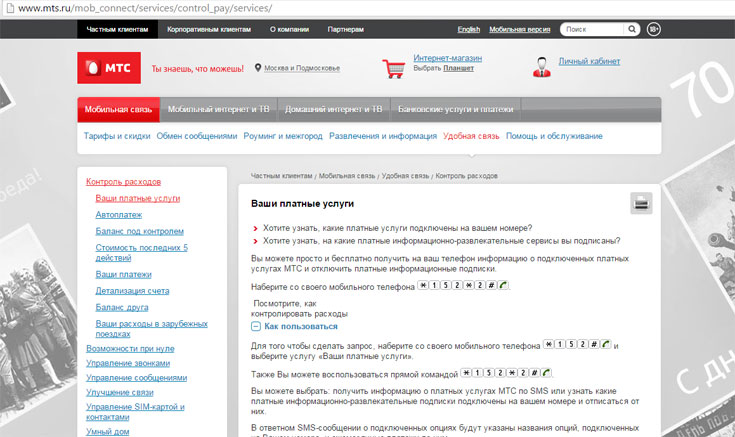
Task: Click the printer icon near page title
Action: pyautogui.click(x=640, y=204)
